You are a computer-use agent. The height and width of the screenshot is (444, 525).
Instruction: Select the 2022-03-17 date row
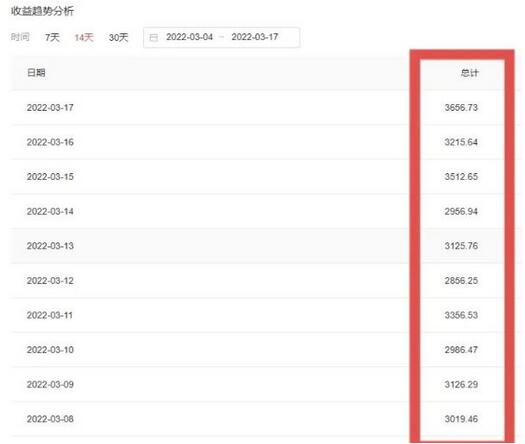(265, 107)
